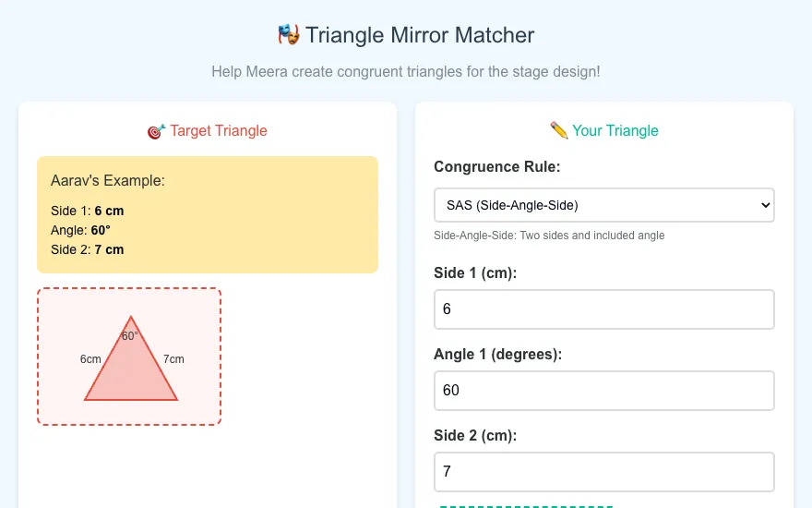Click the Congruence Rule label
812x508 pixels.
(497, 166)
